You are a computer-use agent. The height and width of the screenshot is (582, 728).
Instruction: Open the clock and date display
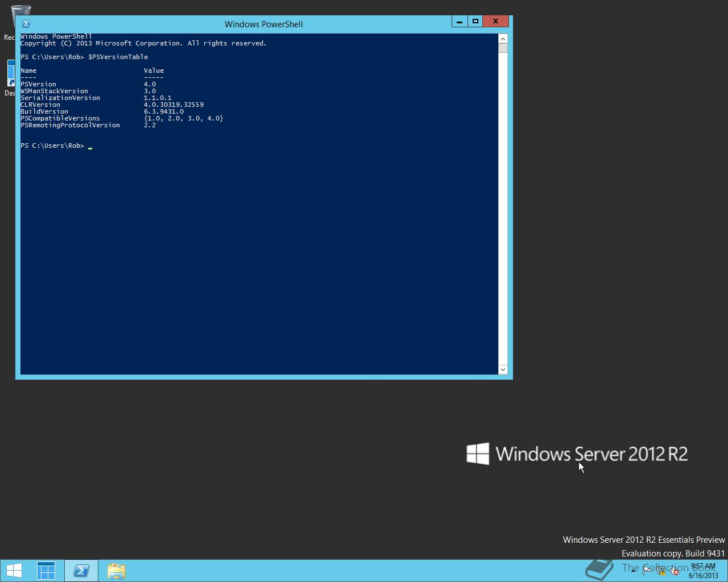704,571
